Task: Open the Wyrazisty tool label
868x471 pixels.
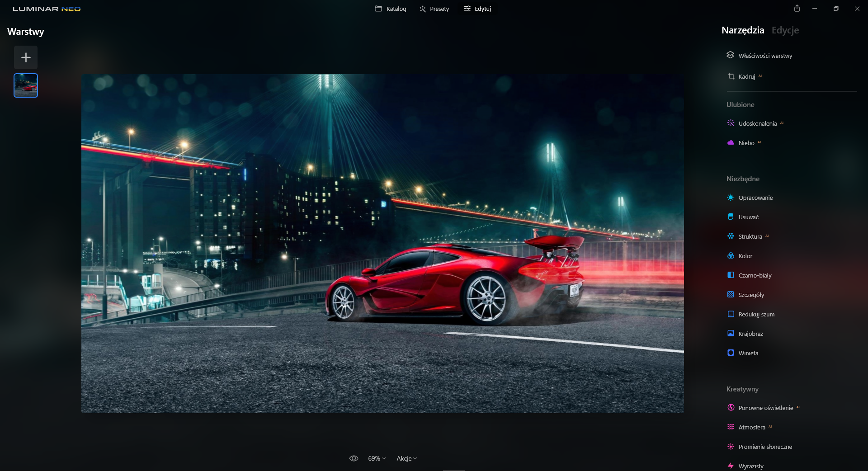Action: pyautogui.click(x=751, y=466)
